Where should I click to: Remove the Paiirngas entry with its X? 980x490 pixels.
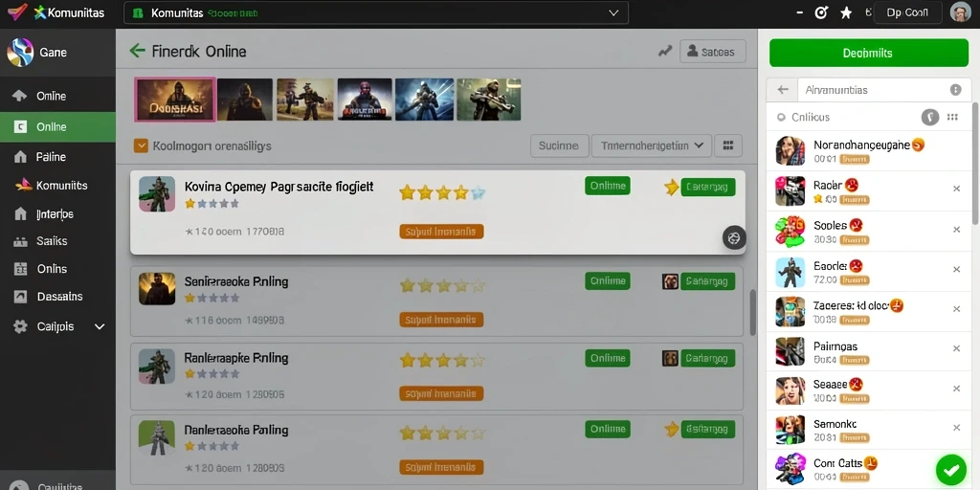[x=956, y=349]
